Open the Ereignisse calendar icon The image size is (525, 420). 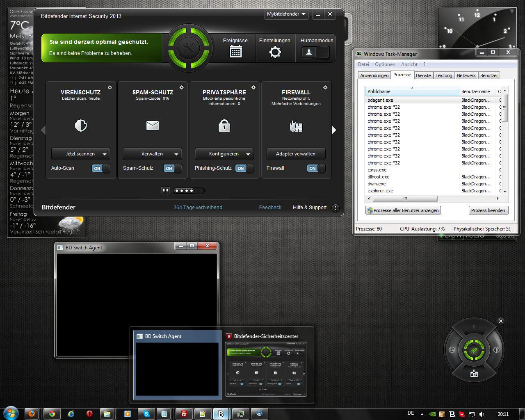(235, 52)
